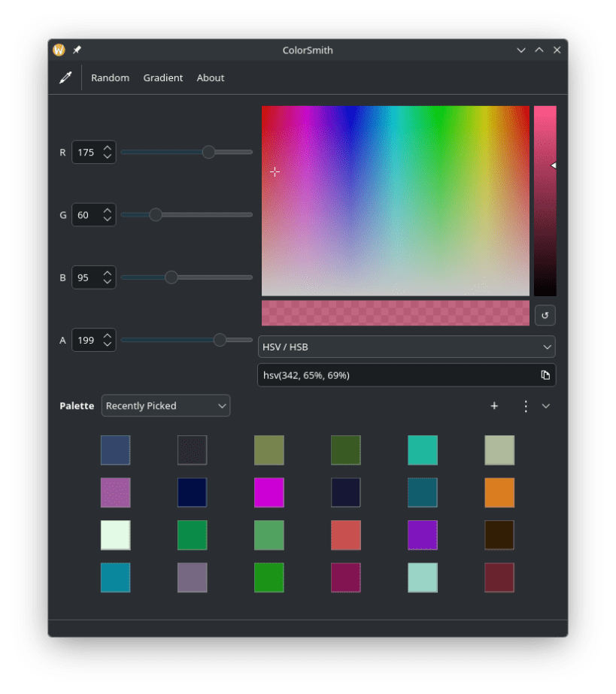616x694 pixels.
Task: Click the reset icon next to the alpha preview
Action: point(545,315)
